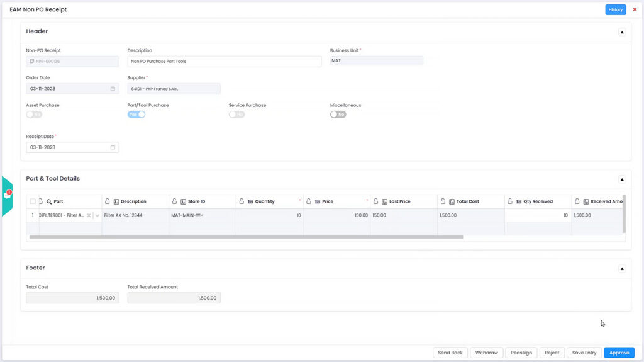Toggle the Miscellaneous switch
The height and width of the screenshot is (362, 644).
pyautogui.click(x=338, y=115)
